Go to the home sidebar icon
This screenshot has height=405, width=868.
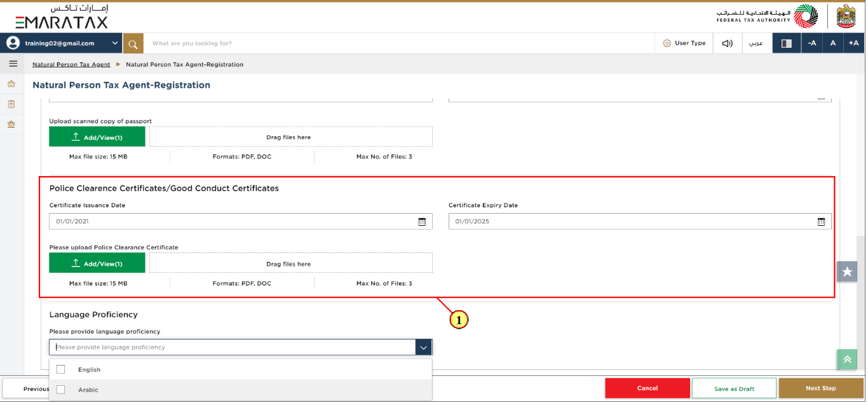[11, 84]
